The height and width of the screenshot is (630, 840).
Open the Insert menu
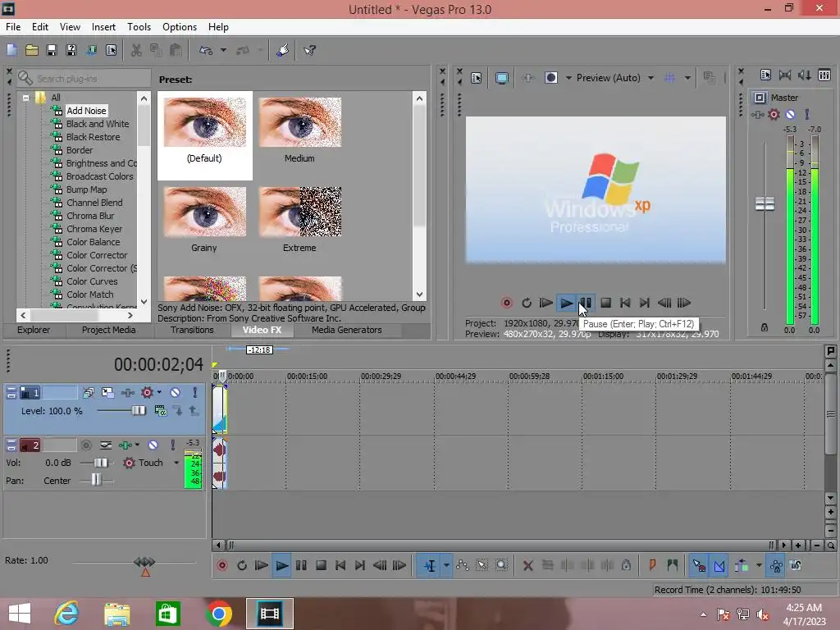(103, 27)
